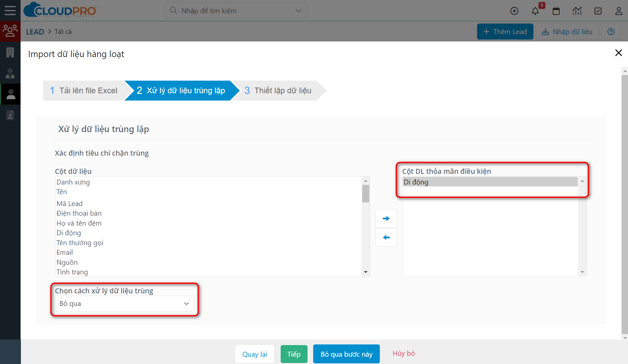Select 'Danh xưng' in column list
The image size is (628, 364).
[209, 182]
